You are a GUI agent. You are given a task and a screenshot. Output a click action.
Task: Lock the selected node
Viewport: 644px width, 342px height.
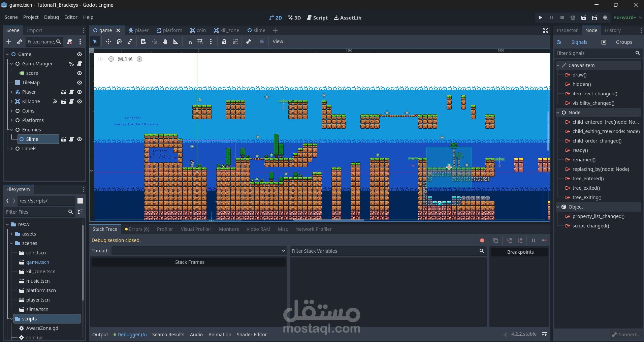click(x=224, y=41)
